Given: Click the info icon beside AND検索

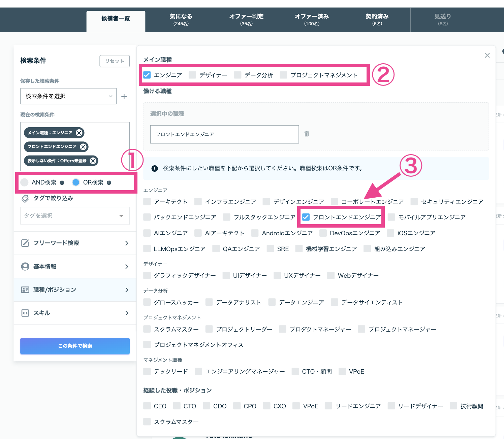Looking at the screenshot, I should click(x=62, y=183).
